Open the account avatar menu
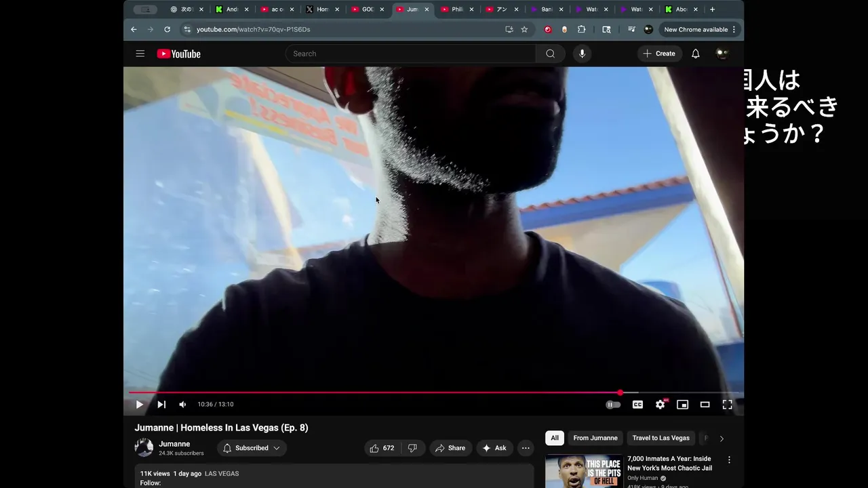This screenshot has width=868, height=488. pyautogui.click(x=722, y=54)
